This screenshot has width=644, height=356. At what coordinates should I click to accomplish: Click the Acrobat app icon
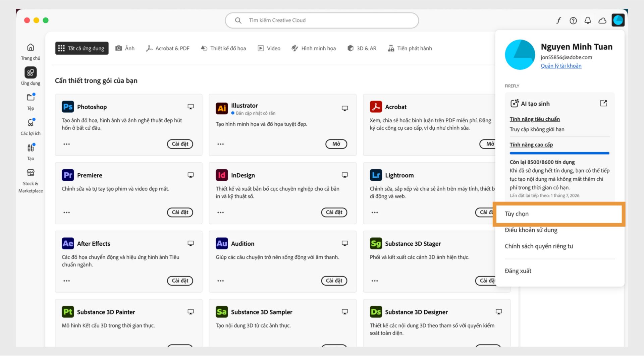pos(376,107)
